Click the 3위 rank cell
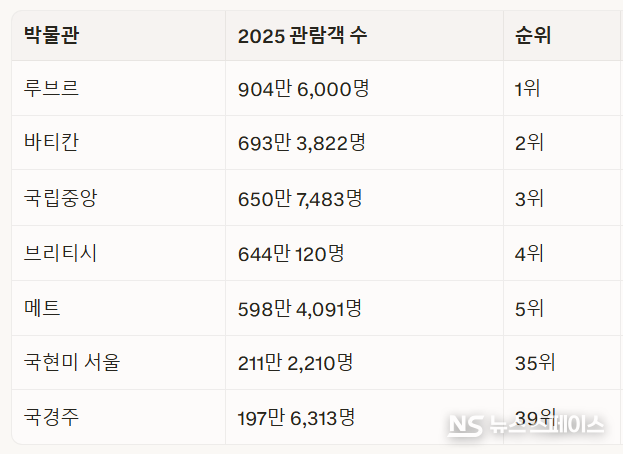Image resolution: width=623 pixels, height=454 pixels. (x=529, y=198)
